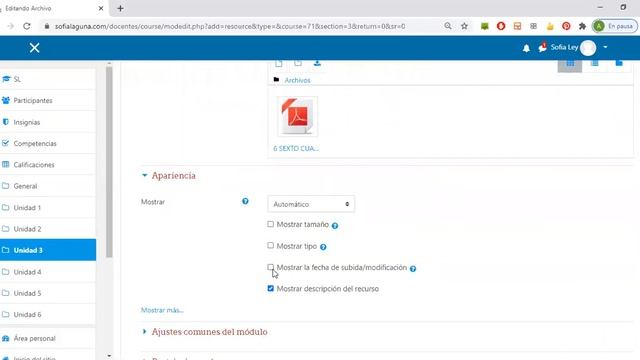Open the browser extensions puzzle icon

point(582,26)
